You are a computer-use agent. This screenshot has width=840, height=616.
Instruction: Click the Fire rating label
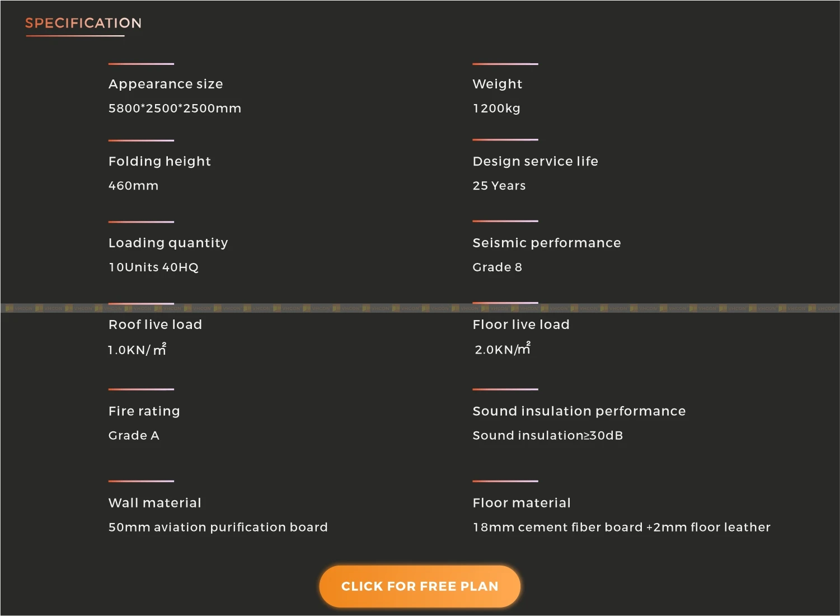144,411
